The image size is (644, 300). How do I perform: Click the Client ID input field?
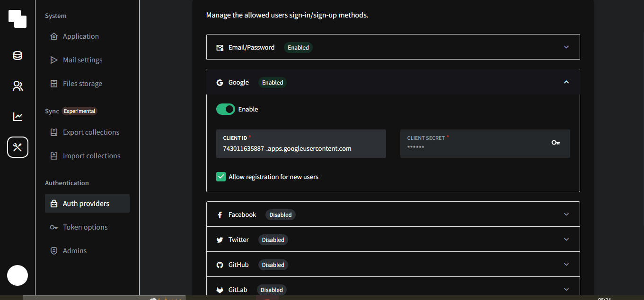(301, 144)
